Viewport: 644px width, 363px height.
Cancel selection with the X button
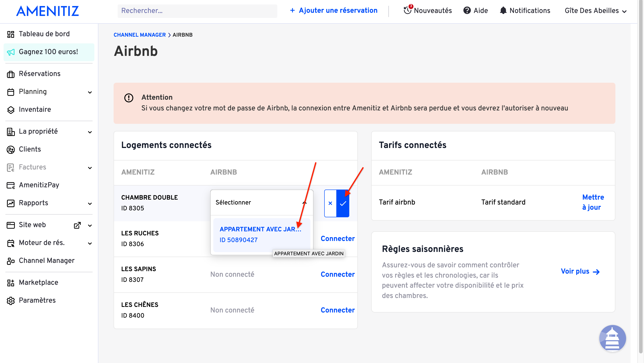pos(330,203)
